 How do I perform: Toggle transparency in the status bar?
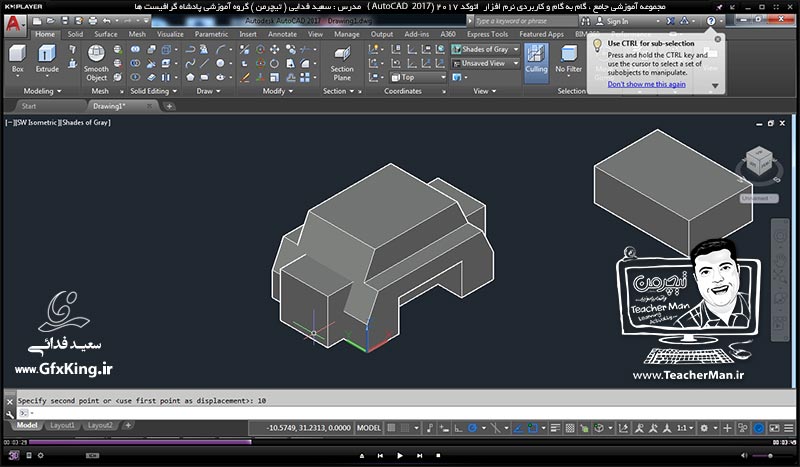pyautogui.click(x=570, y=428)
